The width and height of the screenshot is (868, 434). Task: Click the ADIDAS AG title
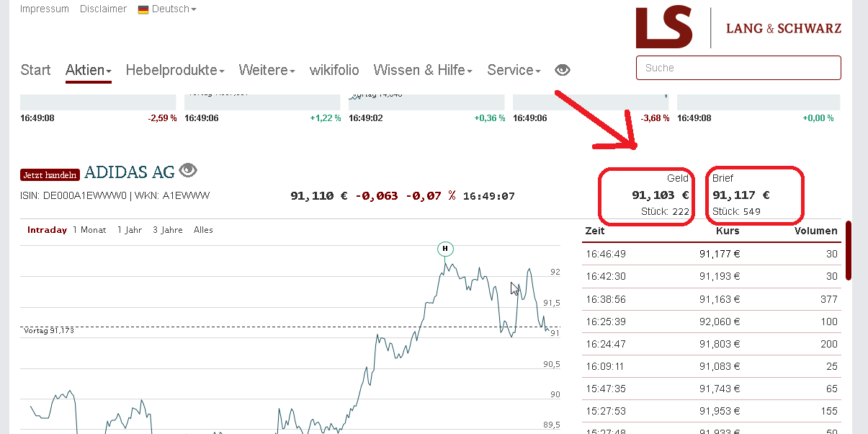tap(130, 172)
